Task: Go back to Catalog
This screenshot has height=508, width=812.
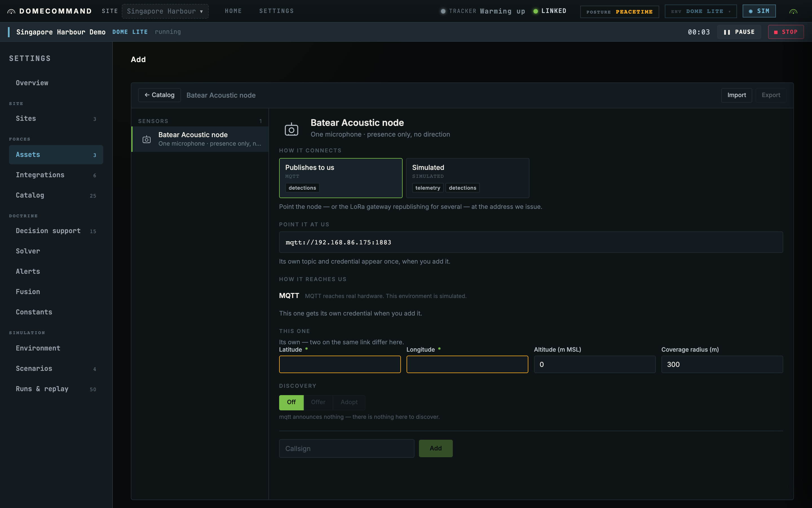Action: click(x=159, y=95)
